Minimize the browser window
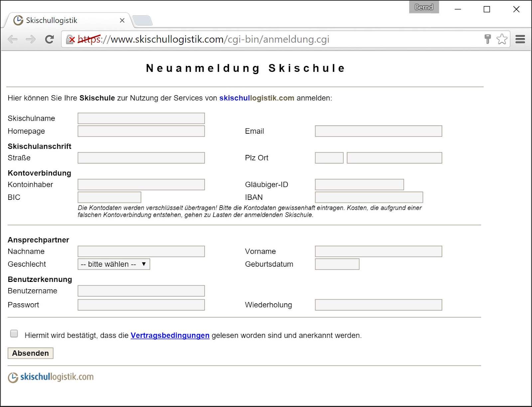The width and height of the screenshot is (532, 407). point(458,9)
